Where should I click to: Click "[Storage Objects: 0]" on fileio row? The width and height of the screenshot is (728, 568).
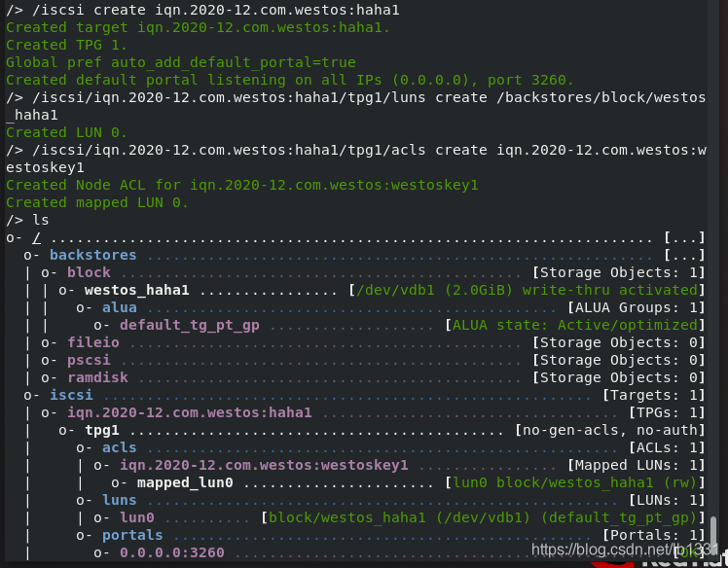click(618, 342)
